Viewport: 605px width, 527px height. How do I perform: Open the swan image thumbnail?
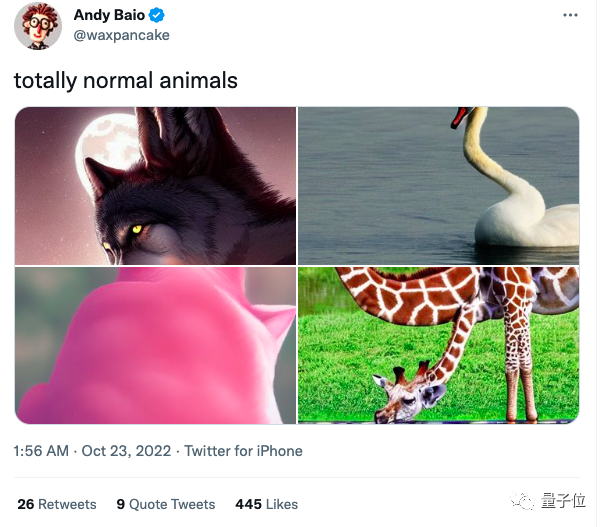click(x=438, y=185)
